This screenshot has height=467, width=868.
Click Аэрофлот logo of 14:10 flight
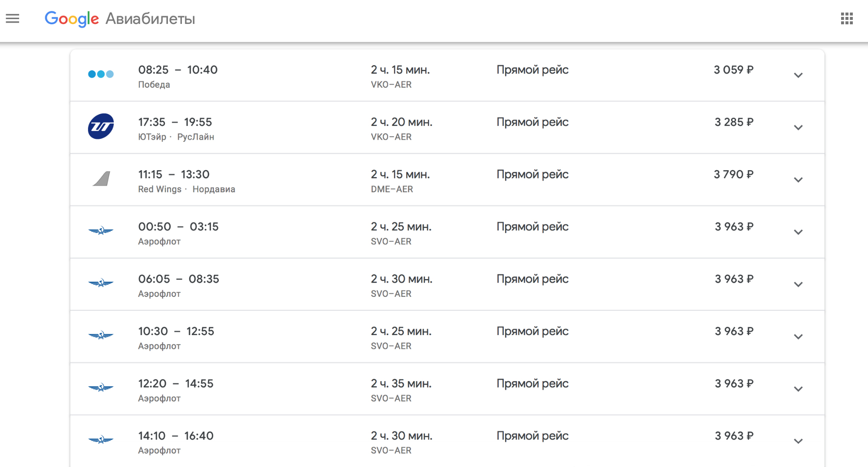pyautogui.click(x=101, y=440)
